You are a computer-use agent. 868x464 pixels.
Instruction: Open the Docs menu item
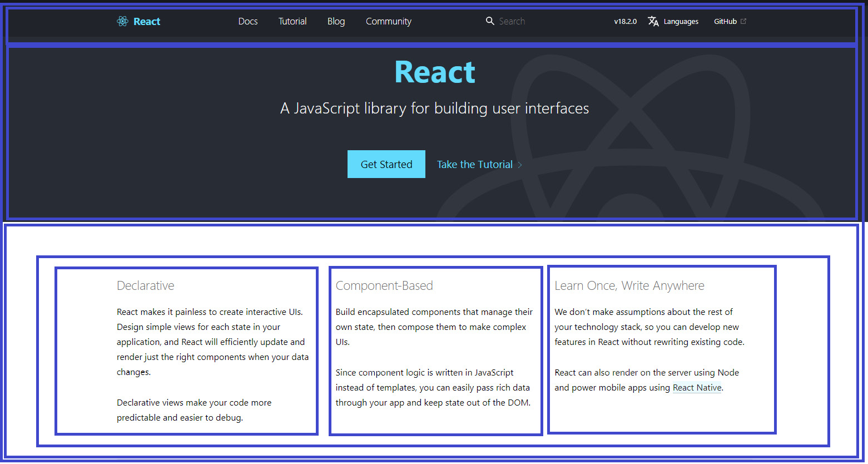[x=247, y=21]
